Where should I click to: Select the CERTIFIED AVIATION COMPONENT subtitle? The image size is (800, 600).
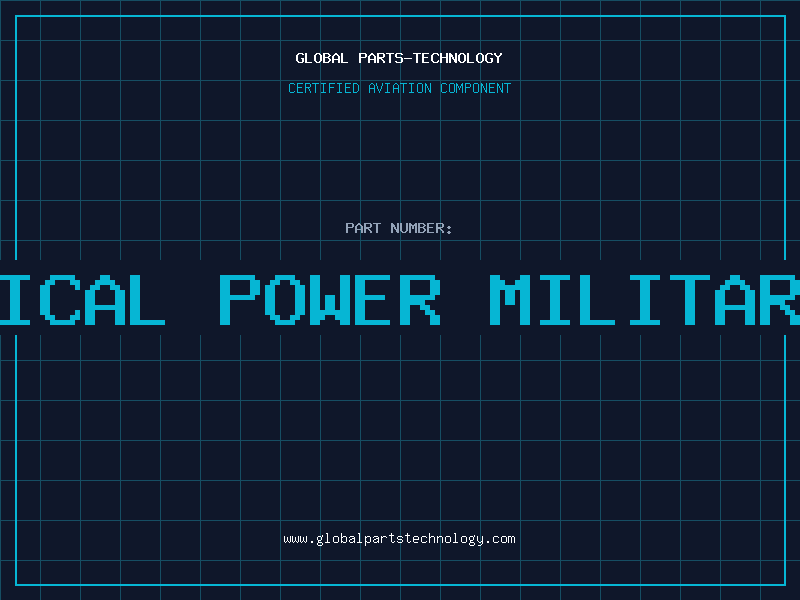click(x=399, y=88)
